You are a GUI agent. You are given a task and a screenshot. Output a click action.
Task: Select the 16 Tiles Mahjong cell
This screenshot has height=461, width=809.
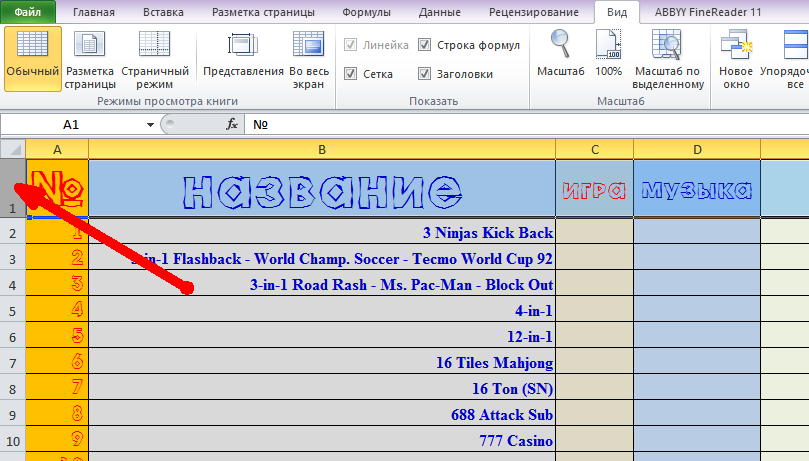[x=322, y=361]
